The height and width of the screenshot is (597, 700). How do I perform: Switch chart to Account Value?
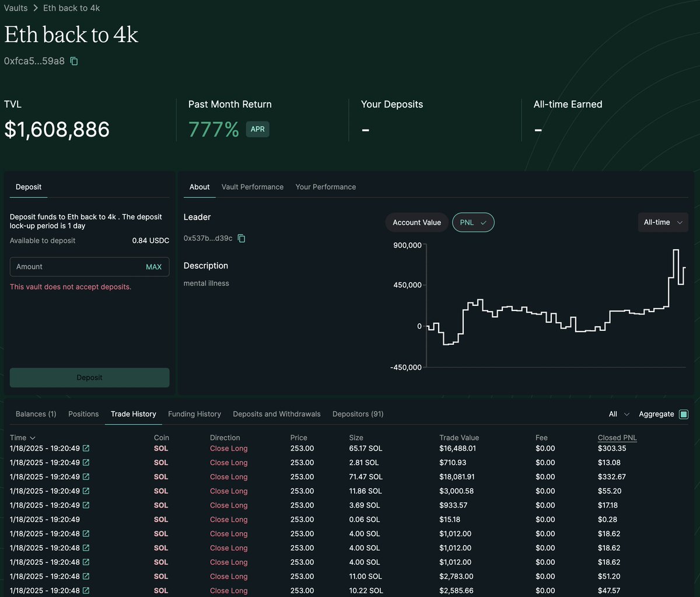[x=416, y=222]
